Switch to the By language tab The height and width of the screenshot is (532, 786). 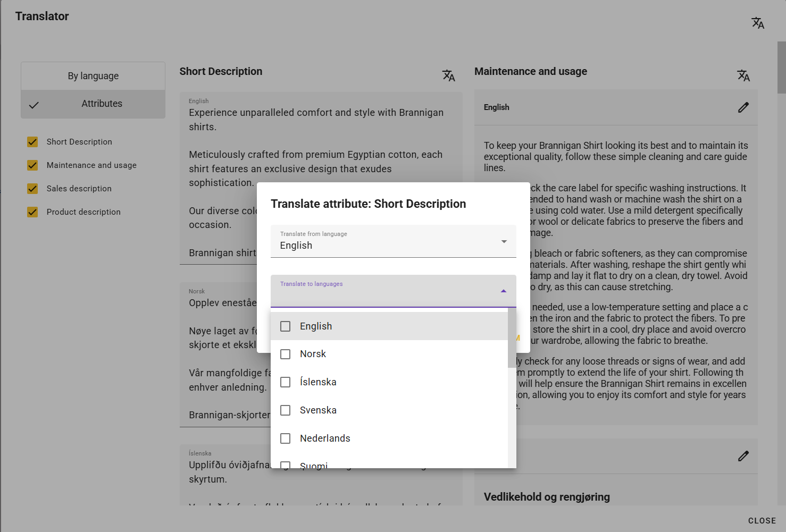93,76
